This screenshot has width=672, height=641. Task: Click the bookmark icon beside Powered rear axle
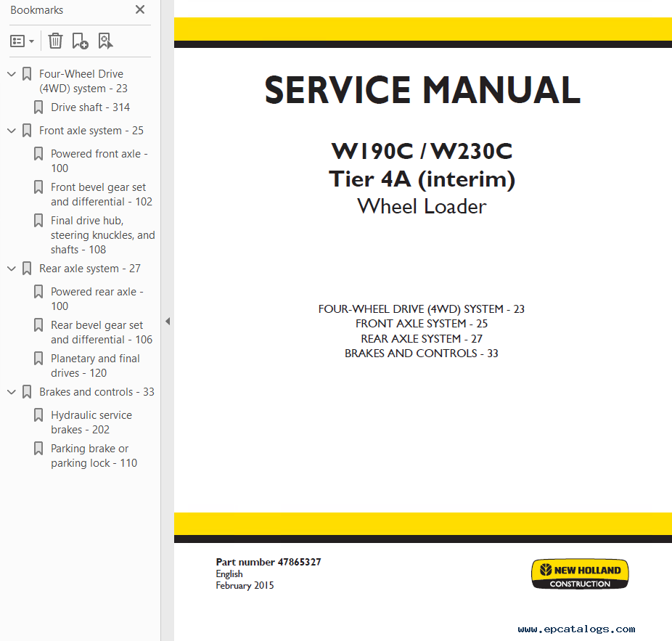tap(38, 292)
